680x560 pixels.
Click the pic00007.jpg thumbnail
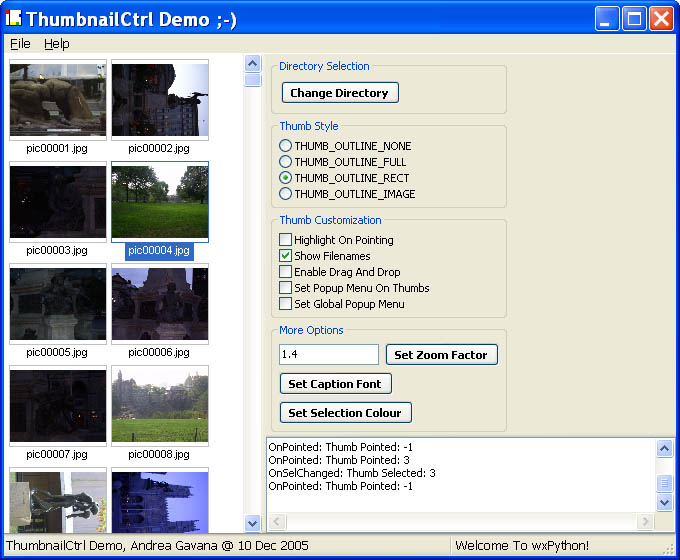click(58, 406)
